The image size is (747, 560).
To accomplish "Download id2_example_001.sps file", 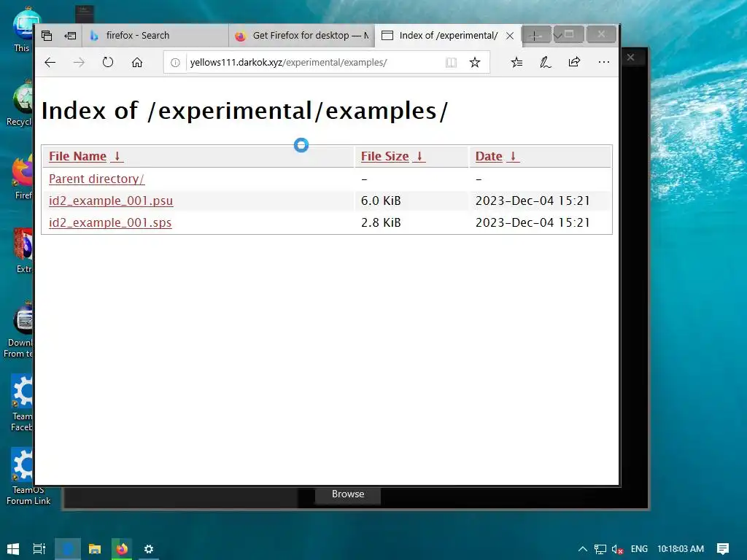I will coord(110,222).
